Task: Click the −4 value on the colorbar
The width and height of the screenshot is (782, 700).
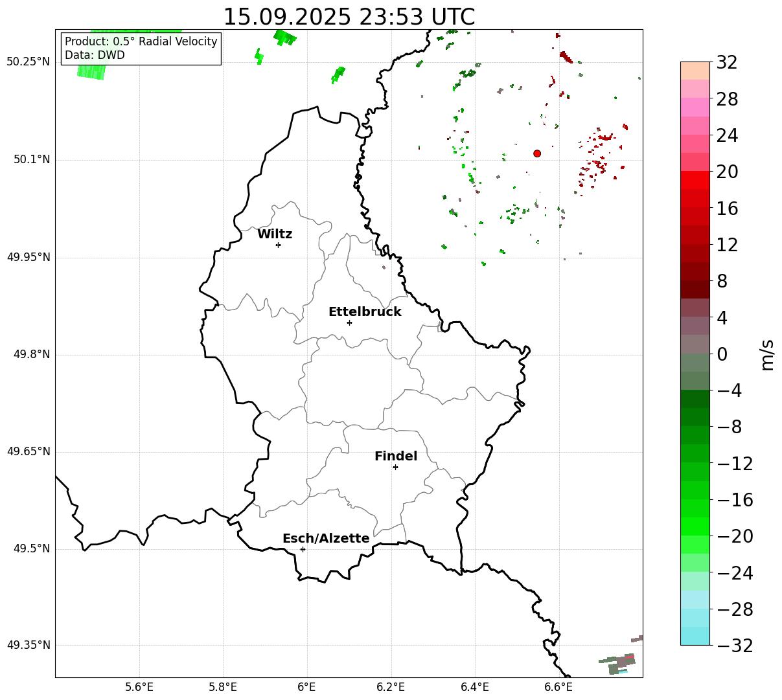Action: [x=729, y=390]
